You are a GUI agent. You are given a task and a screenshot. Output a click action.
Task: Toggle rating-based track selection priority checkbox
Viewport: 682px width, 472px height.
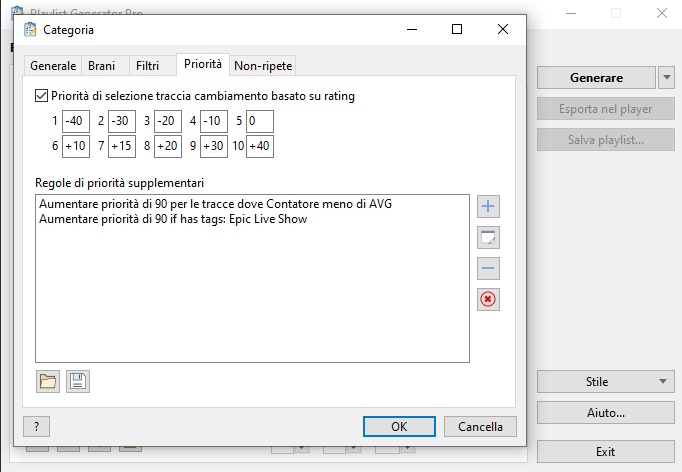(41, 96)
